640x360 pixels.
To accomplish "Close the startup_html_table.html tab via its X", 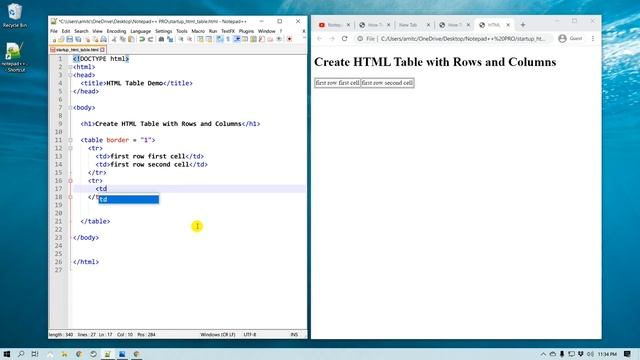I will click(102, 49).
